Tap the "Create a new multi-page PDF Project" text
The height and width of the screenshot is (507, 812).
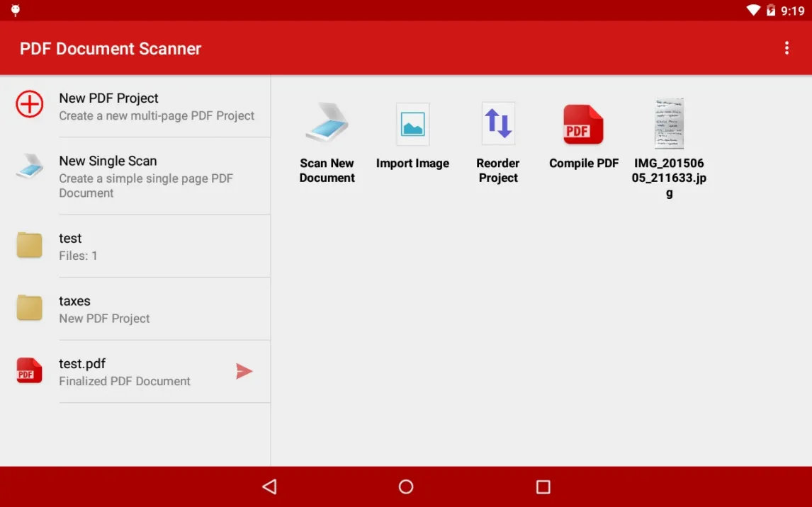pyautogui.click(x=157, y=115)
